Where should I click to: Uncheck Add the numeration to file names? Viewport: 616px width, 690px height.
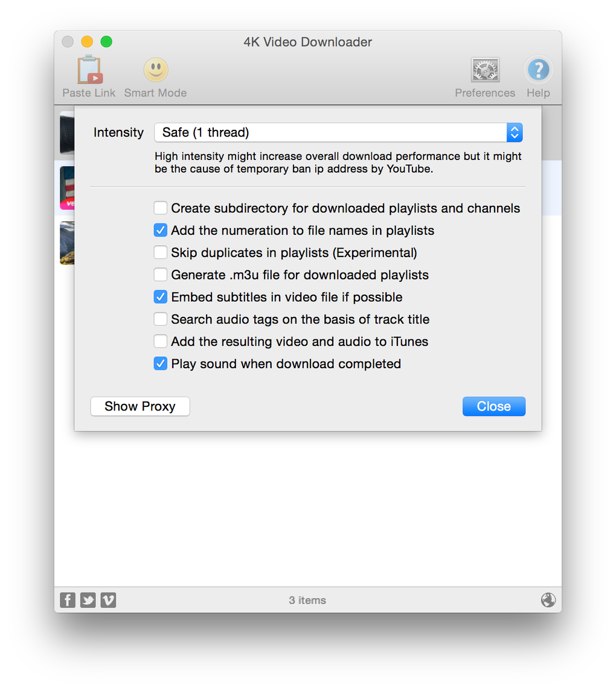[160, 230]
